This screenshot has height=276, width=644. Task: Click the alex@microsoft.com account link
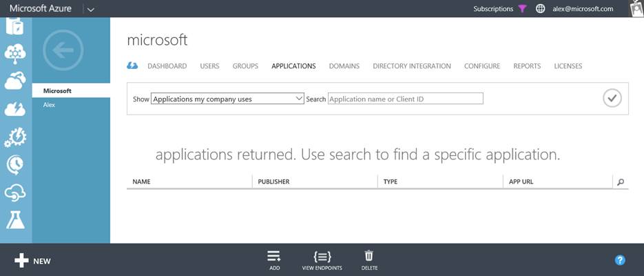(x=583, y=9)
